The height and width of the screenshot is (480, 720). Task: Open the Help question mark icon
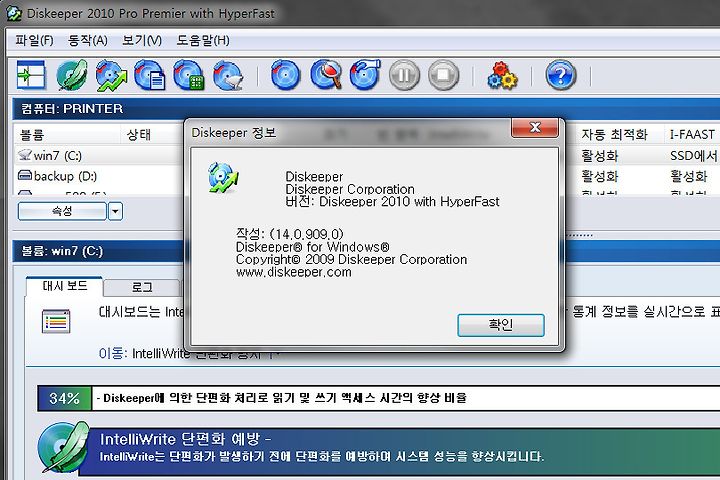click(561, 75)
